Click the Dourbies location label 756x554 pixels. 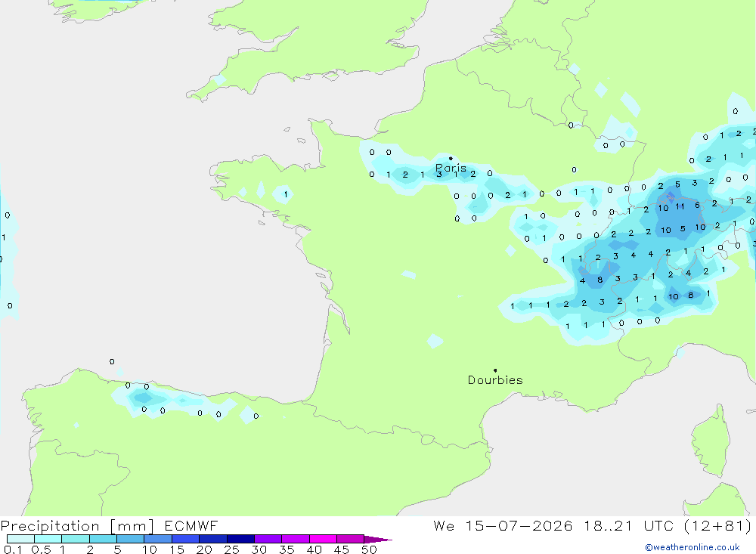tap(495, 380)
